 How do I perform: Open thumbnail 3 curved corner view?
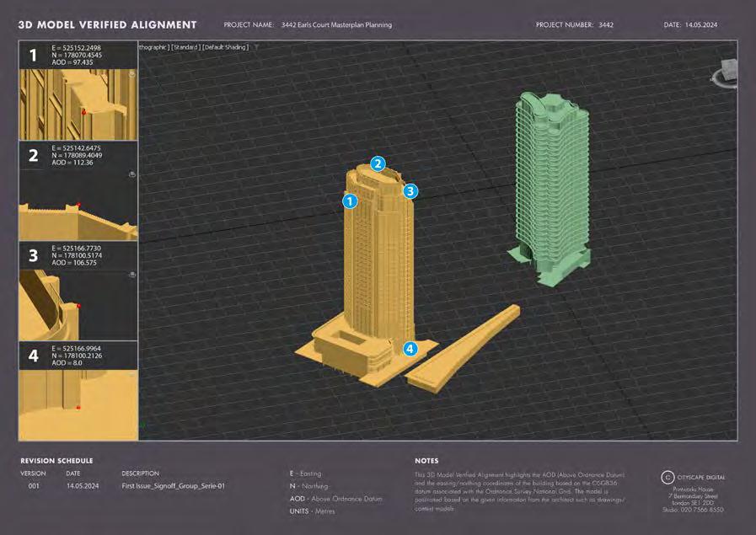click(78, 305)
